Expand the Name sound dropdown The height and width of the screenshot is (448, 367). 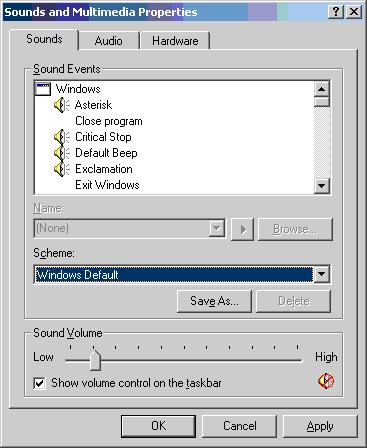[217, 229]
